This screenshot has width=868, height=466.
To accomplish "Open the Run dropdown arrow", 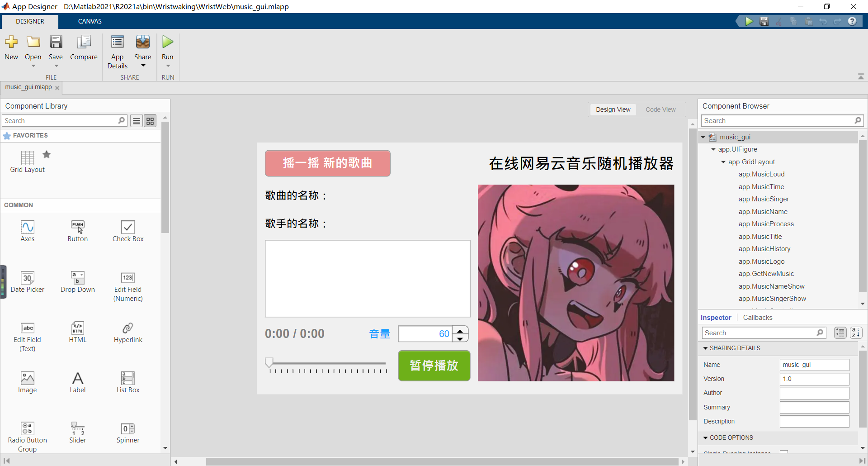I will click(168, 66).
